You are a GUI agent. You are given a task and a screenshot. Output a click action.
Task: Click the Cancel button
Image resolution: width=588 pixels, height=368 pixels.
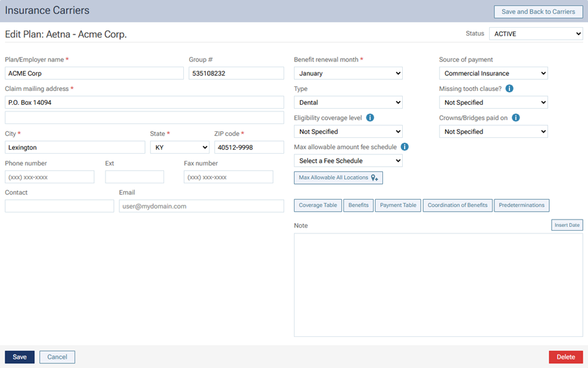[57, 357]
